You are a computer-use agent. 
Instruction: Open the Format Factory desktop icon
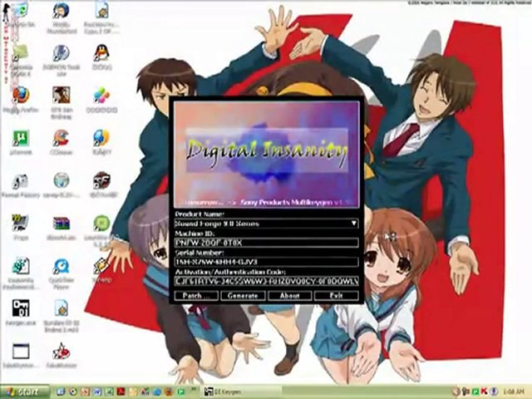pos(21,181)
